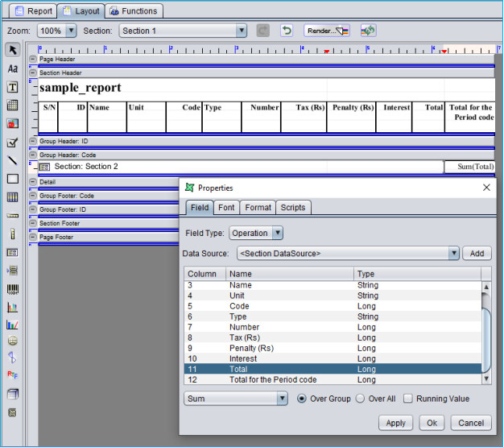Open the Font tab in Properties

click(226, 208)
